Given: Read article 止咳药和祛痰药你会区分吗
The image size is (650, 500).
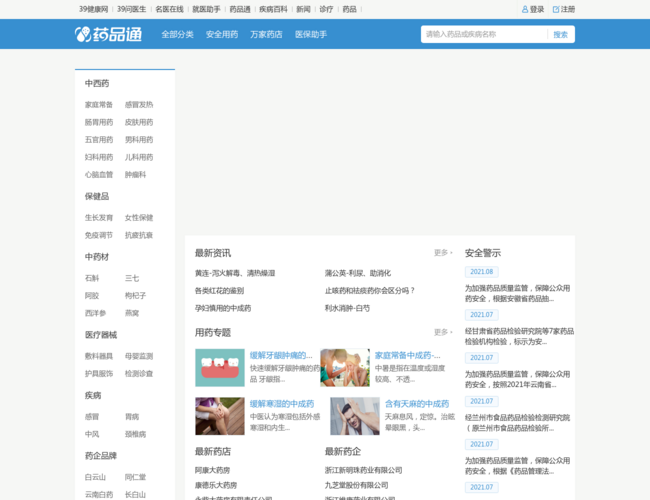Looking at the screenshot, I should [370, 291].
